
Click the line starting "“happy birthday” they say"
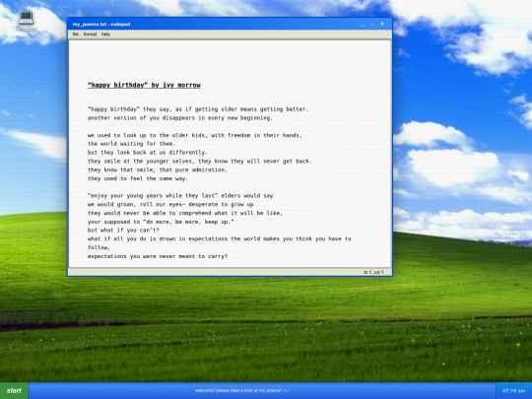tap(198, 109)
